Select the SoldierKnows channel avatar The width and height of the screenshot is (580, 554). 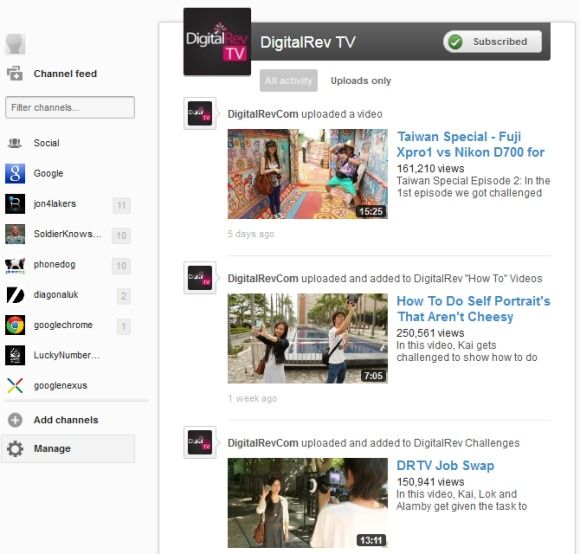[x=15, y=234]
